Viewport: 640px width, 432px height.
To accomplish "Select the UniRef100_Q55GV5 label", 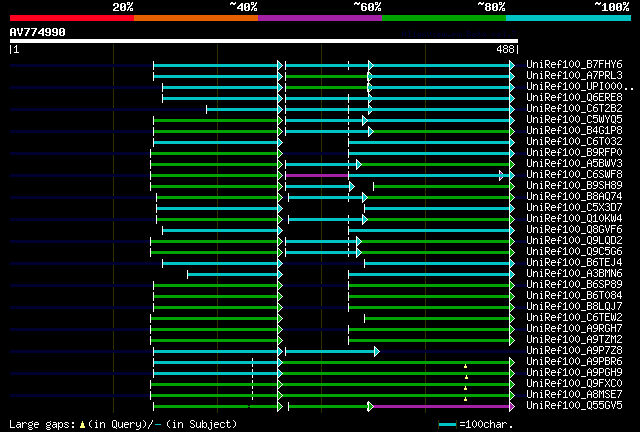I will click(574, 406).
